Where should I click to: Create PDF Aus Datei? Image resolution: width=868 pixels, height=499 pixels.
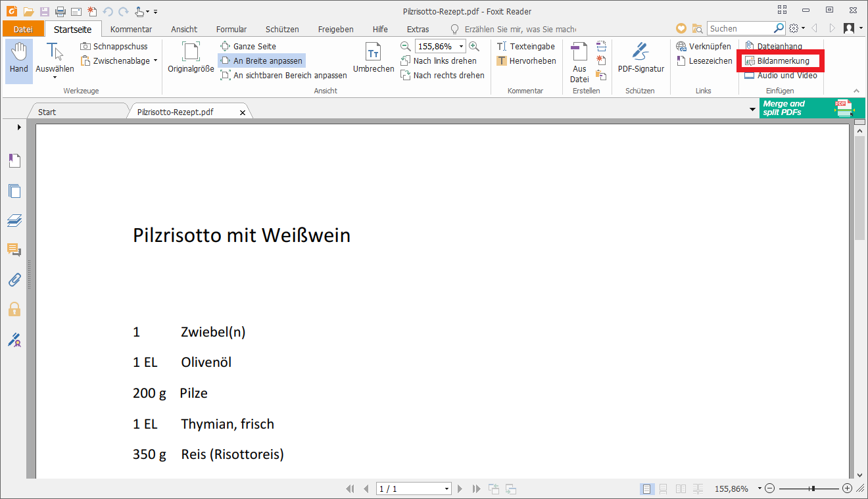tap(579, 62)
